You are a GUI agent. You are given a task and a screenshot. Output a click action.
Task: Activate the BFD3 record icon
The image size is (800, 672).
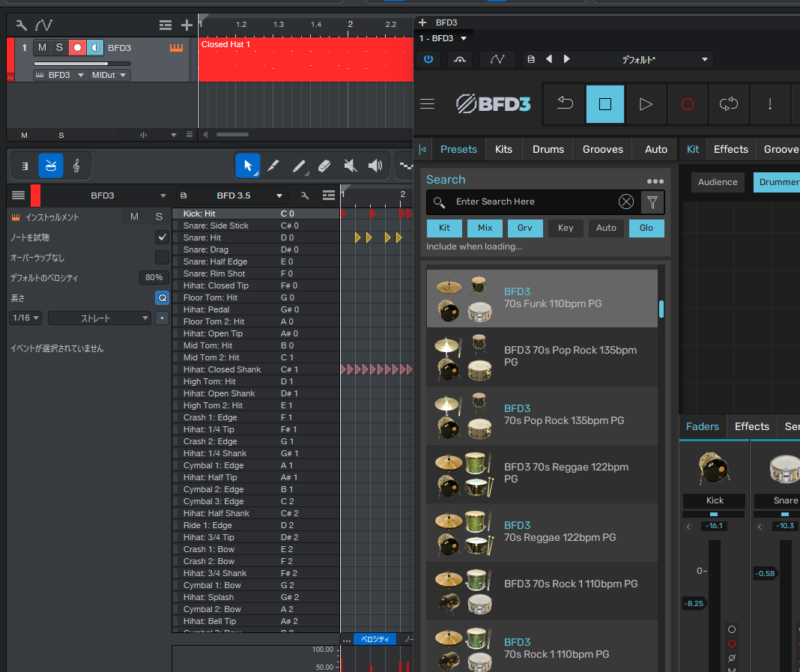pos(687,104)
